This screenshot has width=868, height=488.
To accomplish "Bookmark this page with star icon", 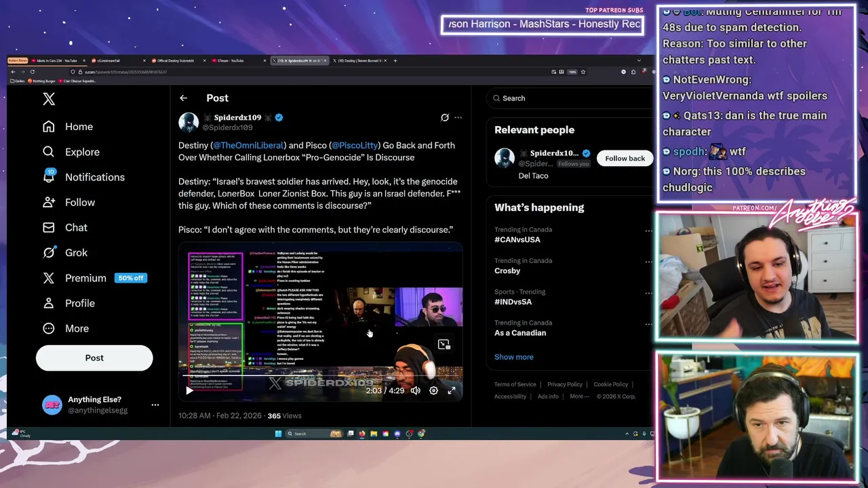I will (583, 72).
